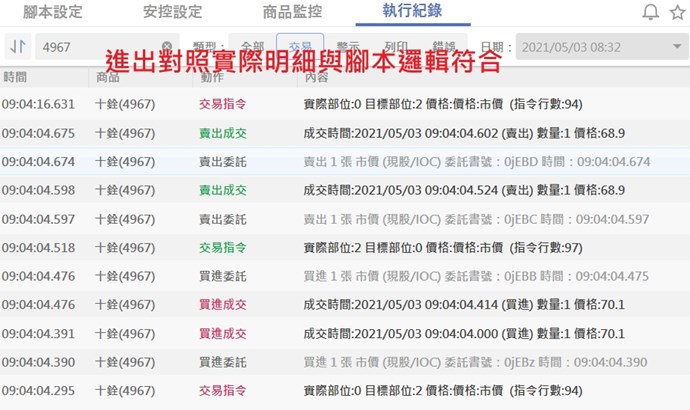Image resolution: width=690 pixels, height=410 pixels.
Task: Sort by the 時間 column header
Action: pos(15,77)
